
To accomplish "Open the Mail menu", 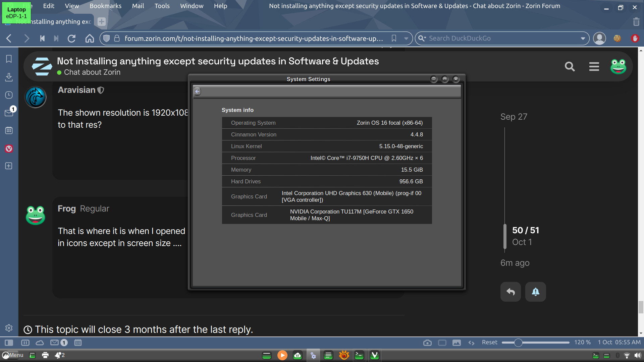I will point(138,6).
